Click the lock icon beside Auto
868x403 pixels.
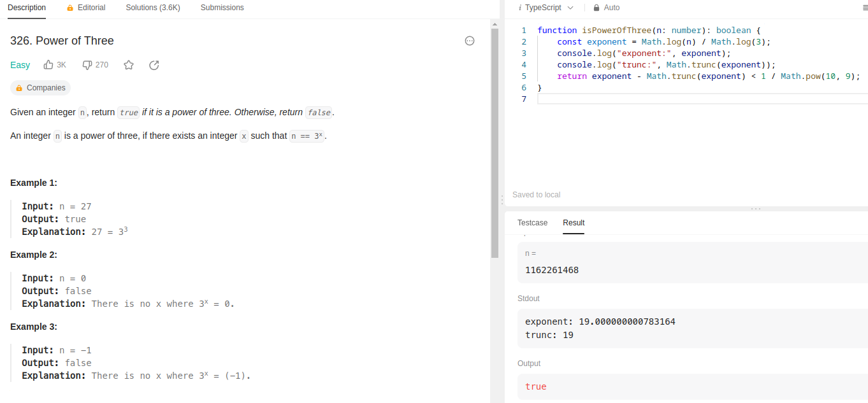point(597,8)
